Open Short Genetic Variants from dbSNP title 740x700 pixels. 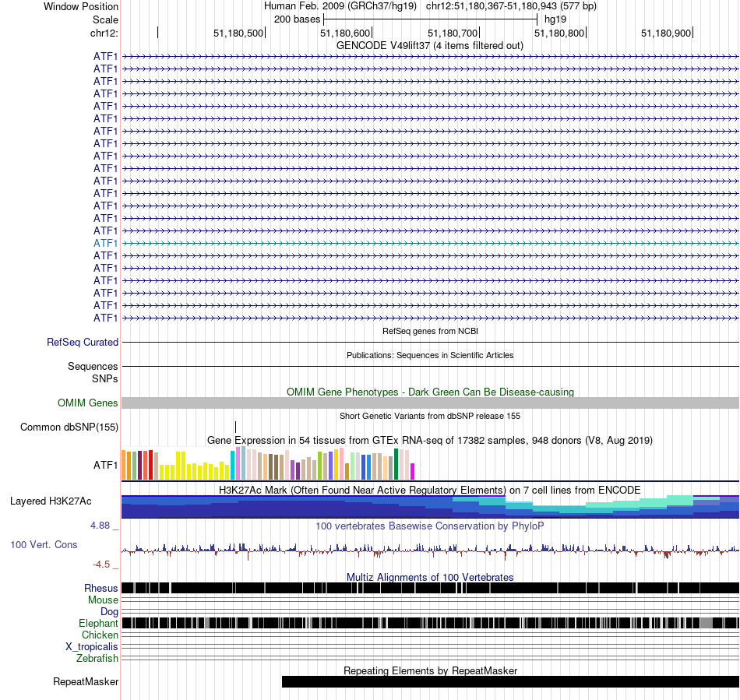click(430, 416)
